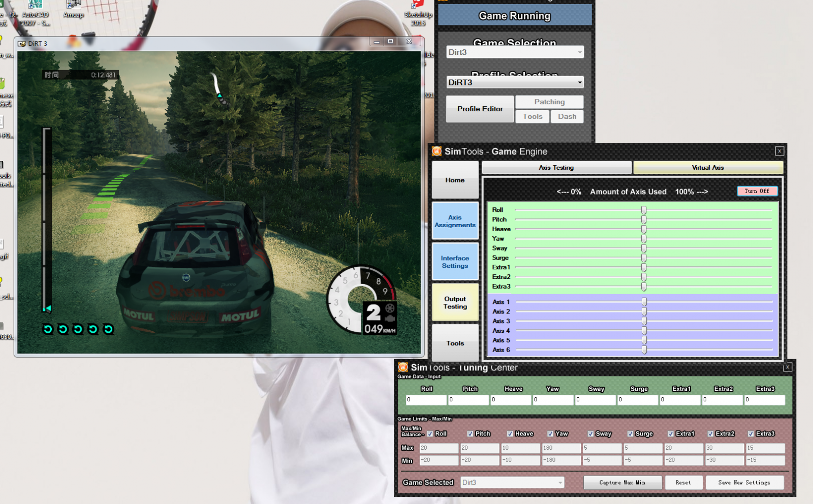Click DiRT 3 window title icon
This screenshot has height=504, width=813.
click(x=22, y=44)
